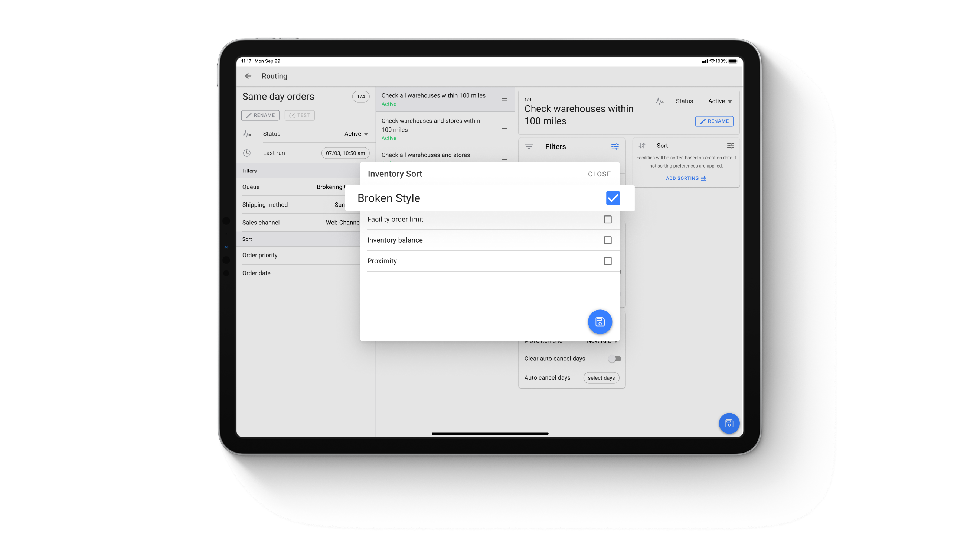Viewport: 980px width, 535px height.
Task: Click the clock icon next to Last run
Action: (247, 153)
